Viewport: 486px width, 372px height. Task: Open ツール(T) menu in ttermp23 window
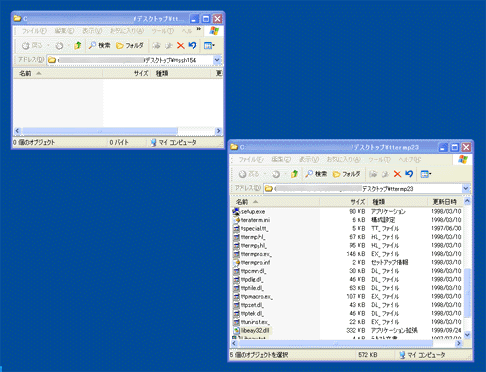(x=379, y=159)
